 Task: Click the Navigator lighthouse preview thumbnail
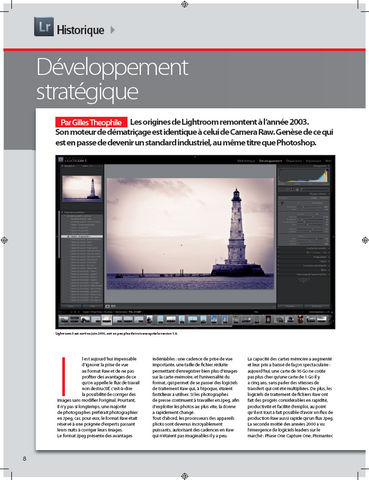click(x=82, y=188)
